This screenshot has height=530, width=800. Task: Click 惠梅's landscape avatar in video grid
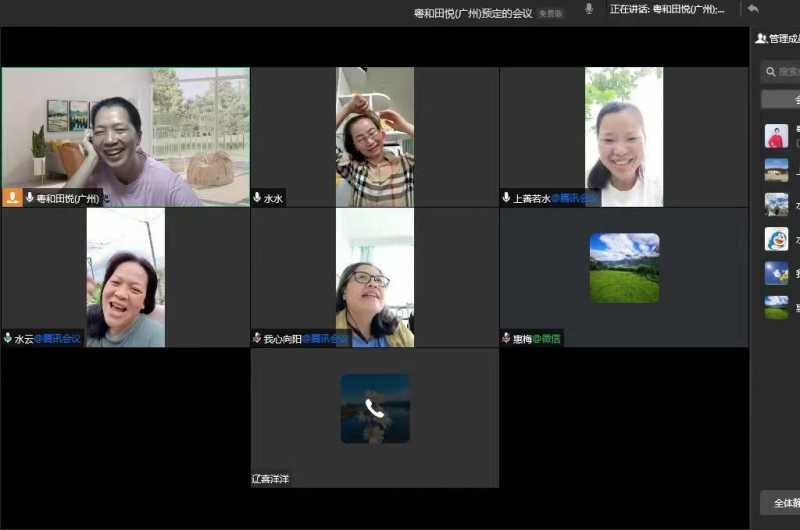(x=624, y=268)
